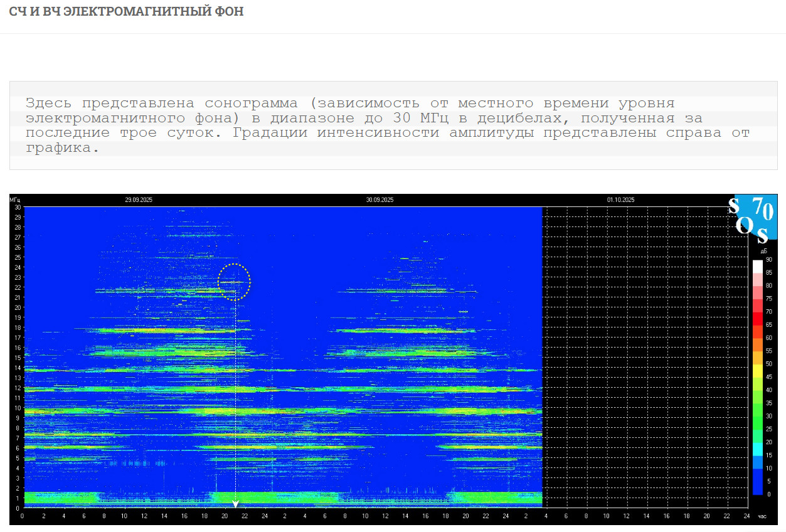Click the cyan 15 dB legend color

757,449
